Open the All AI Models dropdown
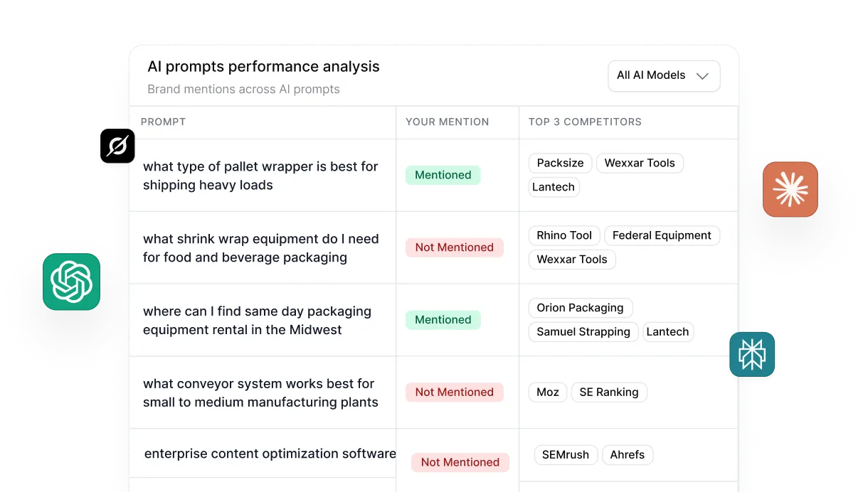 [664, 75]
